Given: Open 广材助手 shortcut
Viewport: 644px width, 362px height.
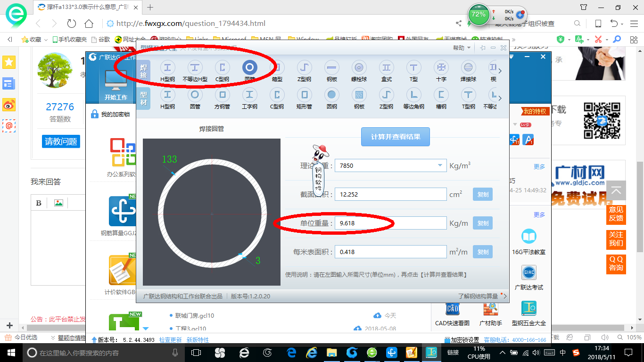Looking at the screenshot, I should pyautogui.click(x=490, y=314).
